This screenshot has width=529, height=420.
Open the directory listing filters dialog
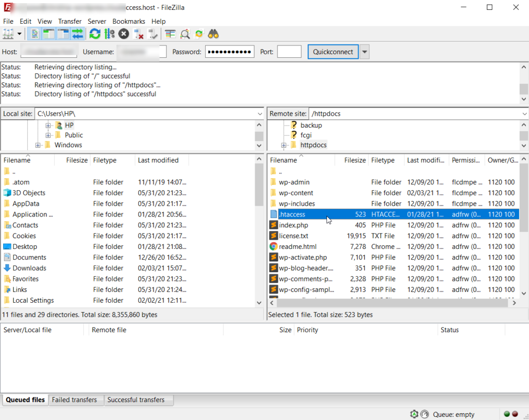click(x=170, y=34)
